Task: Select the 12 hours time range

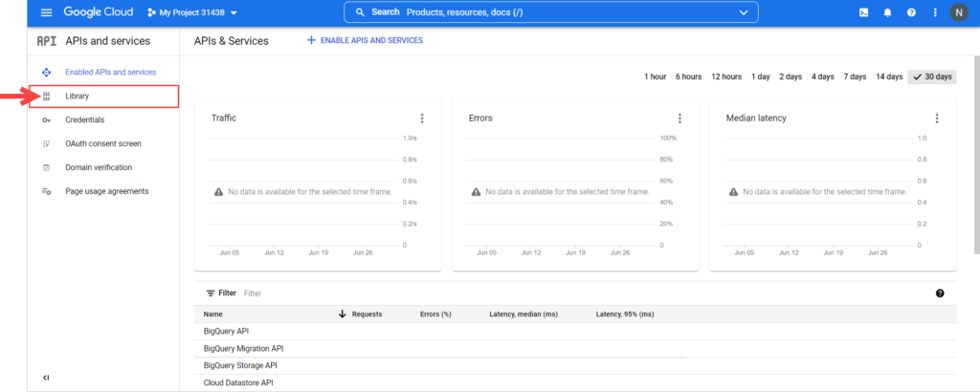Action: click(x=726, y=76)
